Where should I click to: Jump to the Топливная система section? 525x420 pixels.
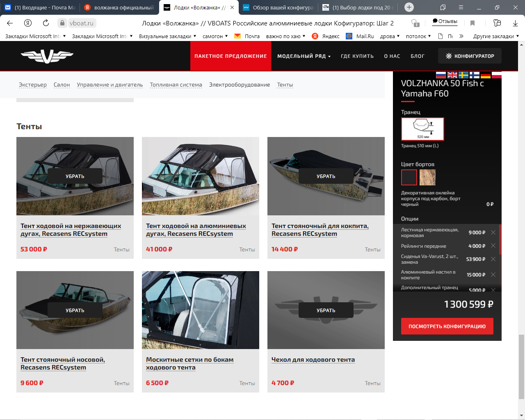[176, 84]
